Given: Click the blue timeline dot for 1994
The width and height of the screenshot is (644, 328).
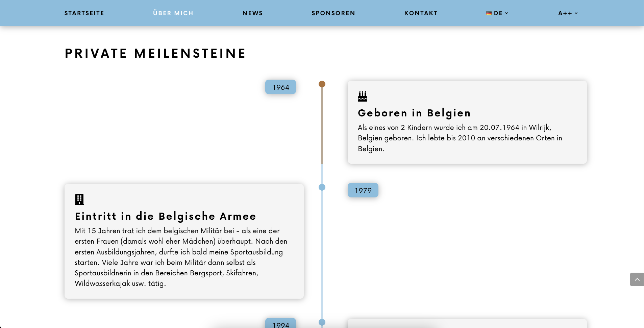Looking at the screenshot, I should [x=322, y=322].
